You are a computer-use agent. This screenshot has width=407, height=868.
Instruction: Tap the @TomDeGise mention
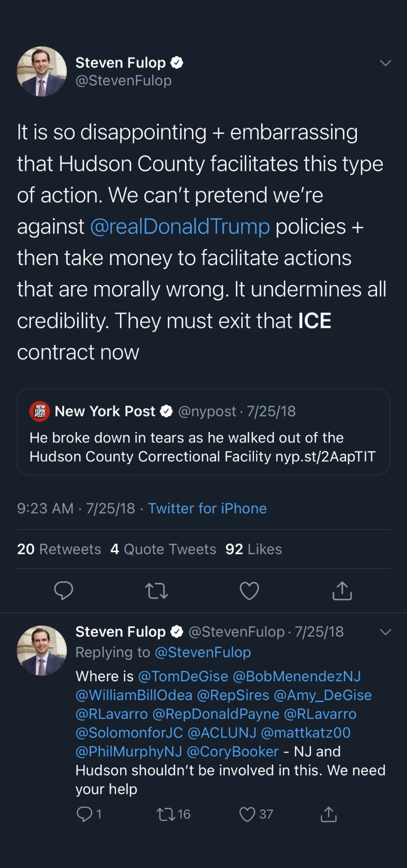(183, 677)
